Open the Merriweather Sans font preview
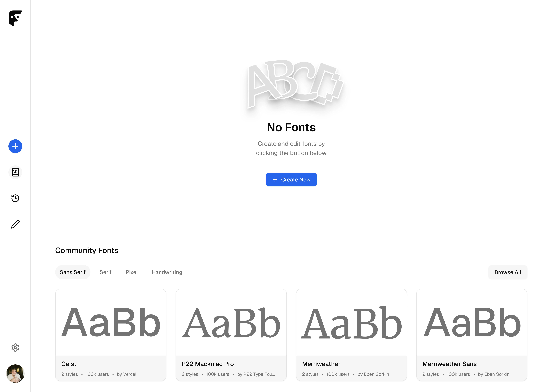This screenshot has width=552, height=392. pos(472,322)
